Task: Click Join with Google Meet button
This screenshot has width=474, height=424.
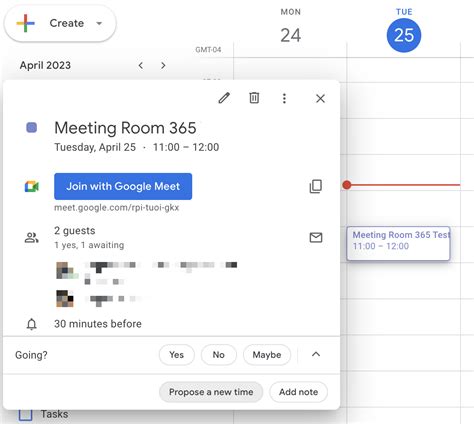Action: 123,186
